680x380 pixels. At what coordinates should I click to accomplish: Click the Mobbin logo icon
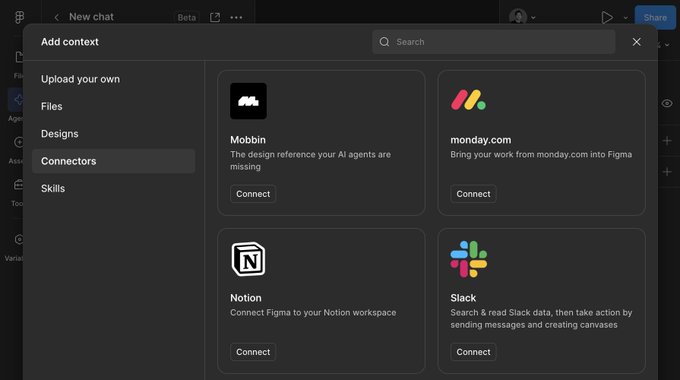[x=248, y=101]
